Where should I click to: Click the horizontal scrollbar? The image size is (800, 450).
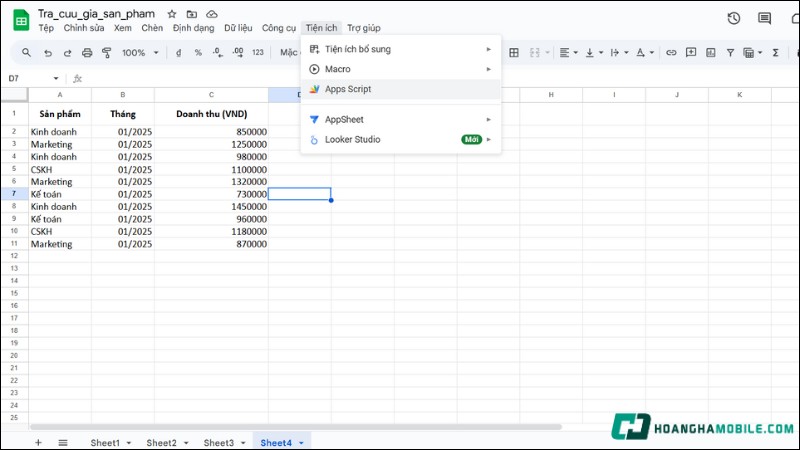(296, 427)
